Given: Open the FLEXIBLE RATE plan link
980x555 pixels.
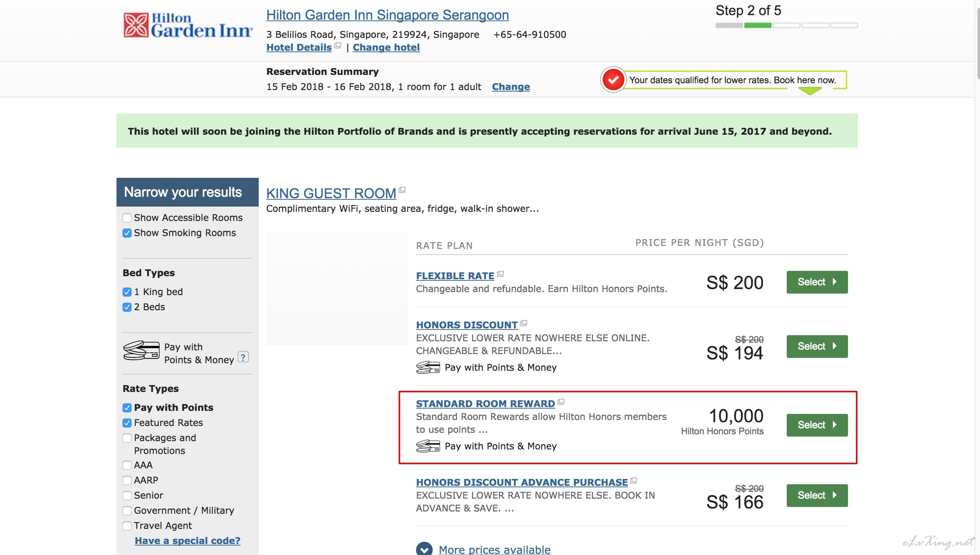Looking at the screenshot, I should [455, 275].
